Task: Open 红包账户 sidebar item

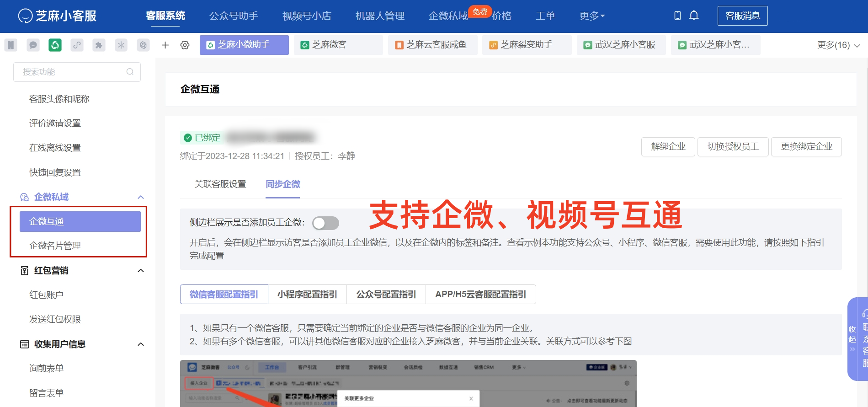Action: (46, 295)
